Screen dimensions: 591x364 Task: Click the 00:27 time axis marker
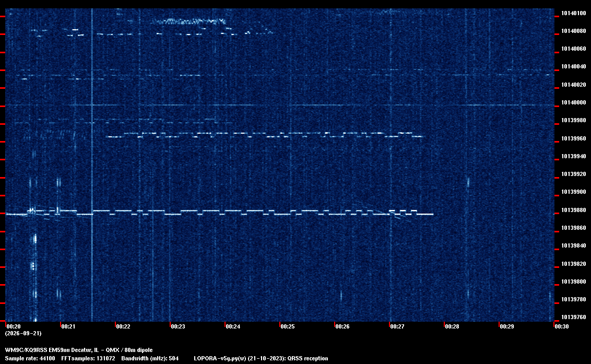397,326
